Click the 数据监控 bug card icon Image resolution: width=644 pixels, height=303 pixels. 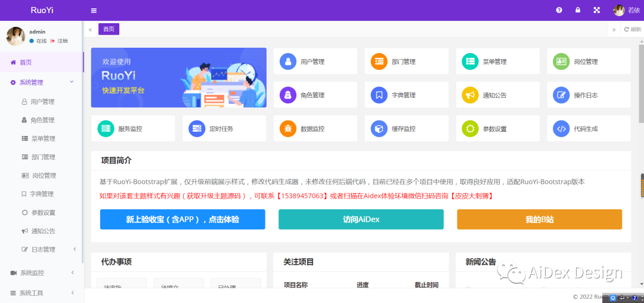click(x=289, y=128)
